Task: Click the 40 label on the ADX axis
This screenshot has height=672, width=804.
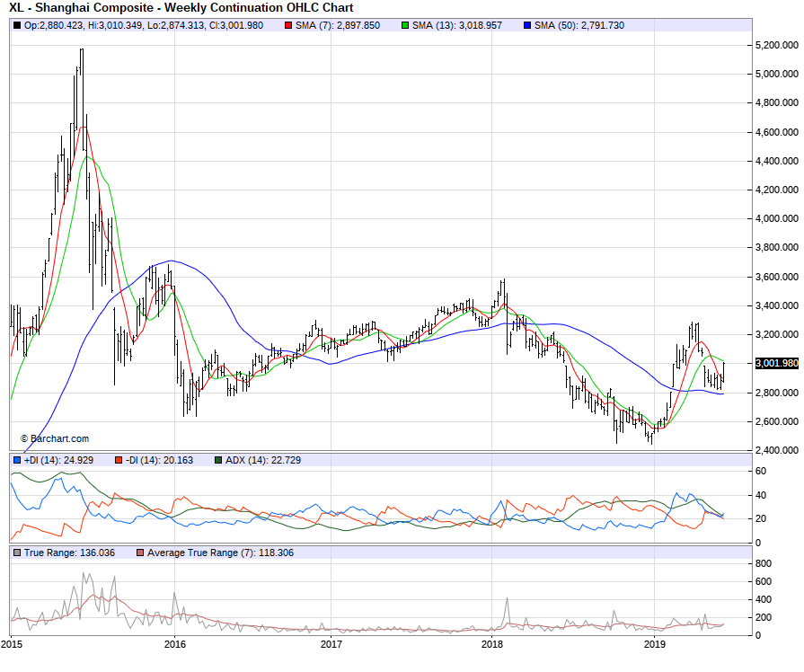Action: [761, 495]
